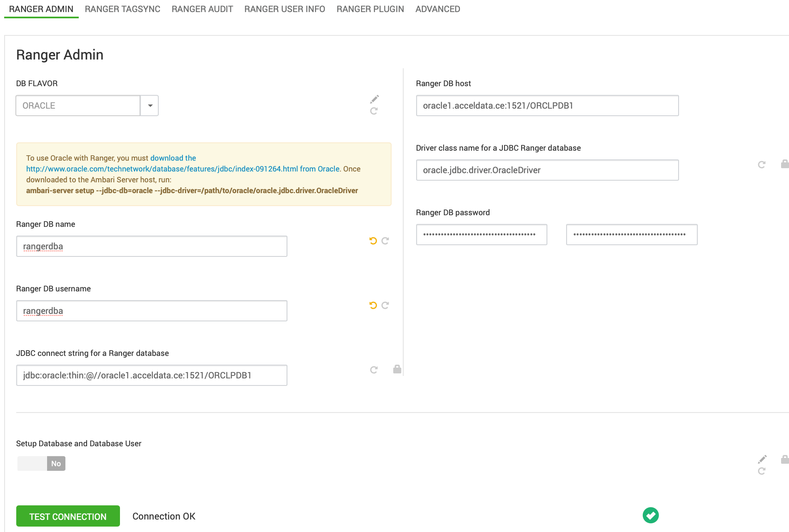Viewport: 789px width, 532px height.
Task: Toggle the Setup Database and Database User switch
Action: pos(41,463)
